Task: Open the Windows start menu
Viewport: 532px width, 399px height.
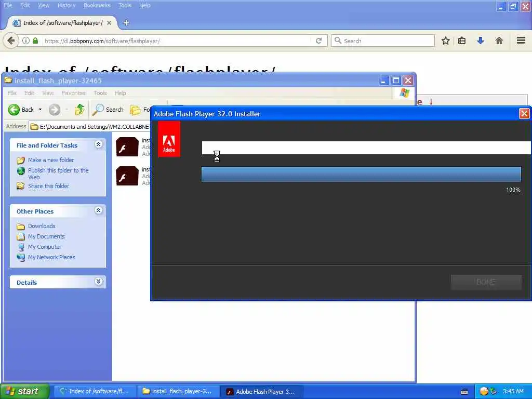Action: pyautogui.click(x=24, y=391)
